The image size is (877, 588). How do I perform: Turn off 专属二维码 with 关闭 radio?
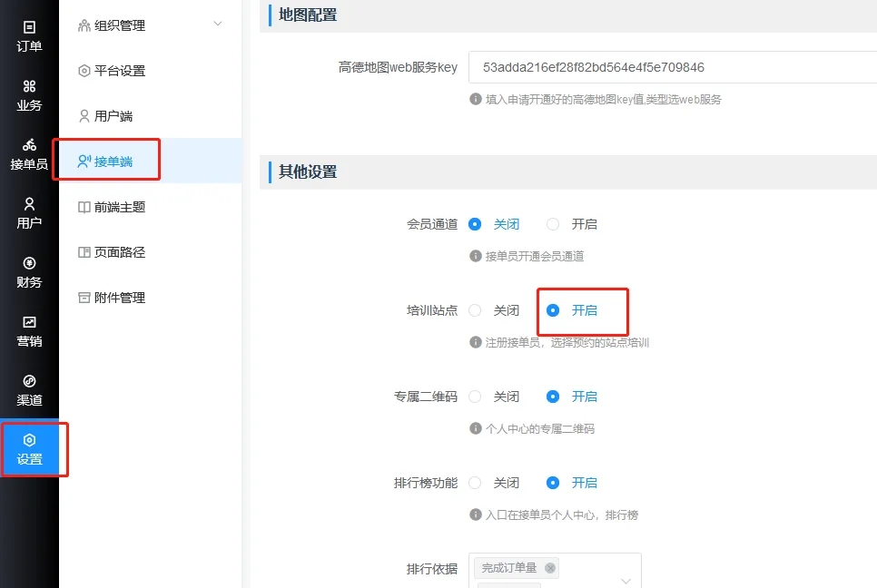475,397
